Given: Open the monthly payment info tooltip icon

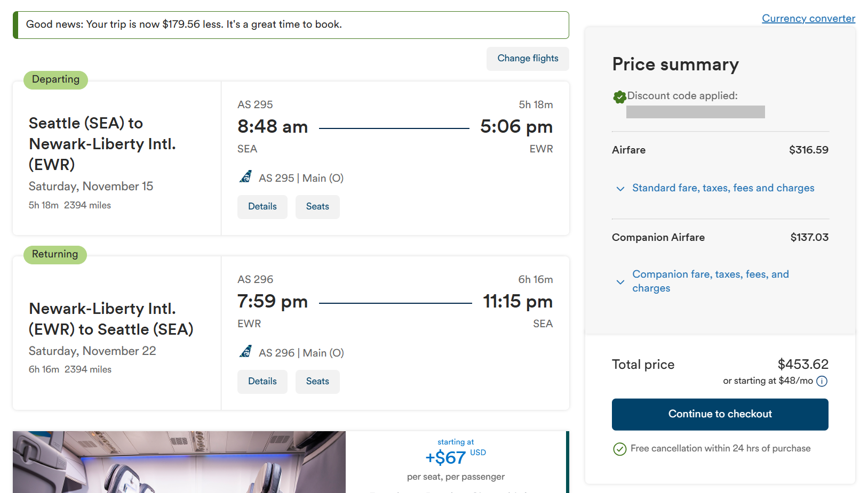Looking at the screenshot, I should [x=822, y=381].
